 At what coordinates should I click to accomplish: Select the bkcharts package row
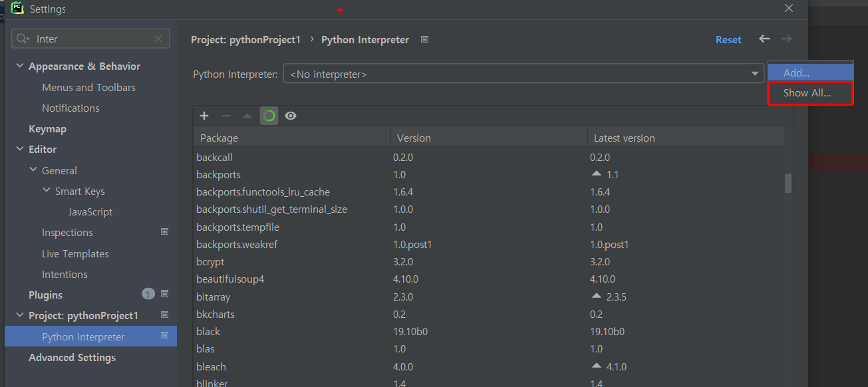[x=489, y=314]
